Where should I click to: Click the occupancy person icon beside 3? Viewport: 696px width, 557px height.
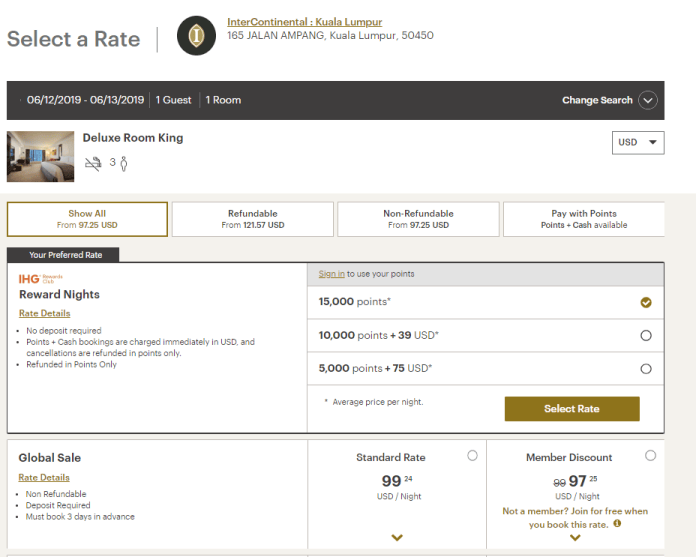(x=124, y=164)
